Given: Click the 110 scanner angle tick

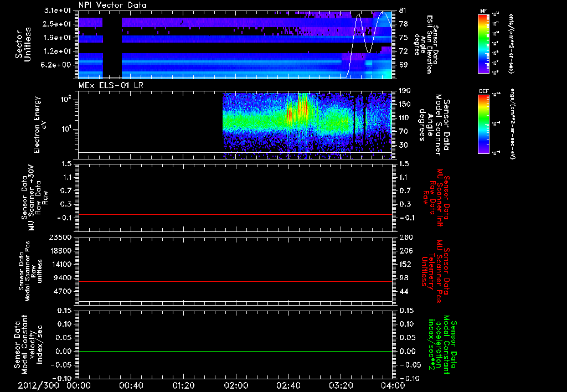Looking at the screenshot, I should (x=405, y=118).
